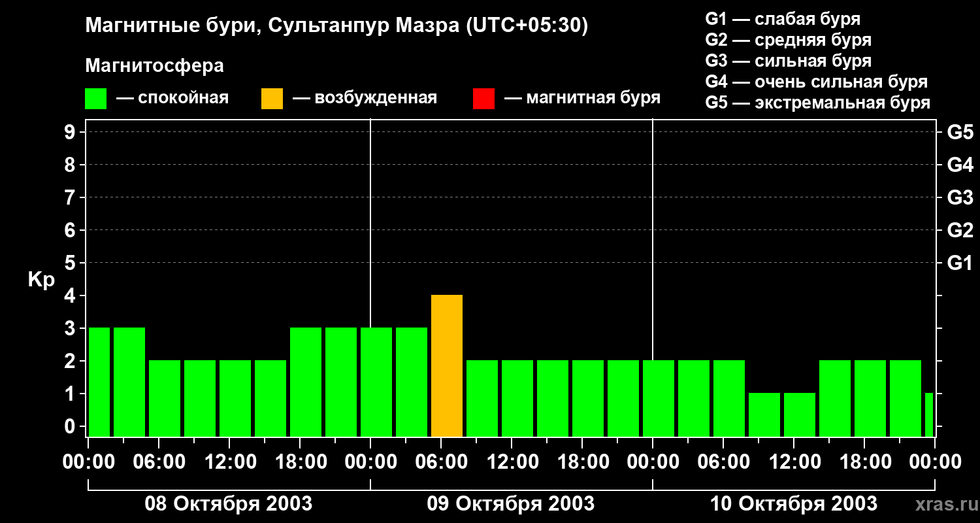This screenshot has height=523, width=980.
Task: Click the right-axis 'G3' label beside Kp 7
Action: point(960,197)
